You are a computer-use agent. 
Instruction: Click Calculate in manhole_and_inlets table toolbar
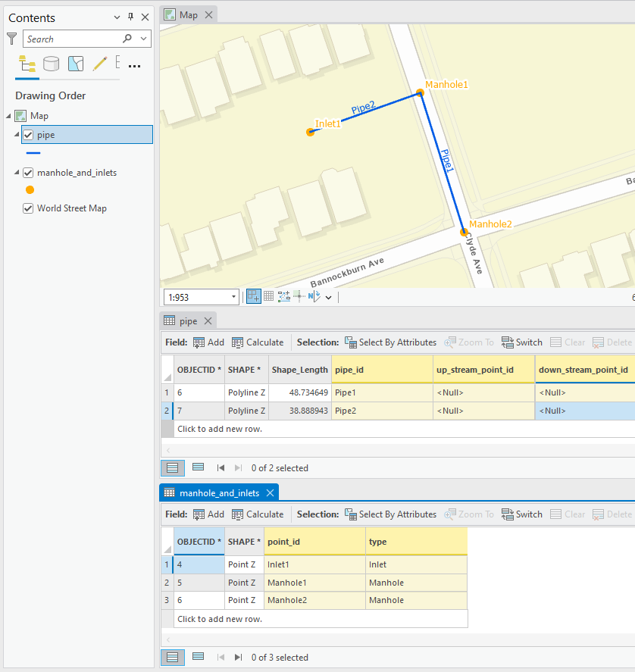pyautogui.click(x=258, y=514)
